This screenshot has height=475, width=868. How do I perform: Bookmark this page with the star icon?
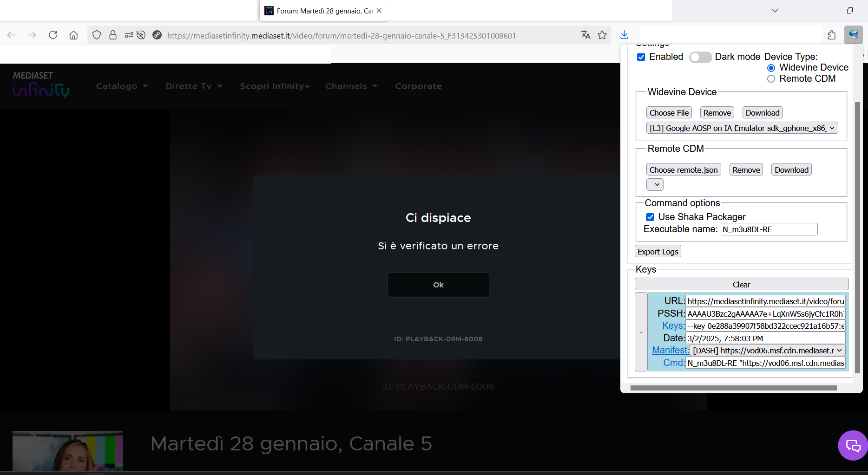[x=602, y=35]
